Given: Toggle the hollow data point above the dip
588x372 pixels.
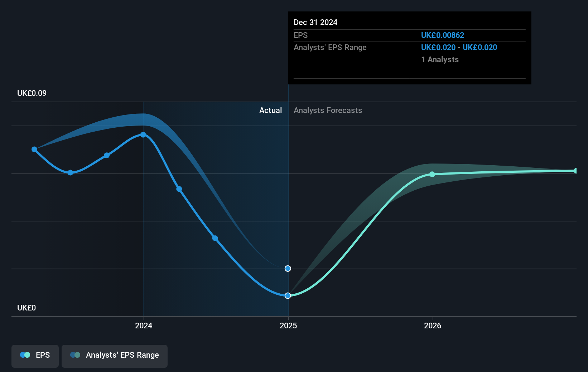Looking at the screenshot, I should (x=288, y=268).
